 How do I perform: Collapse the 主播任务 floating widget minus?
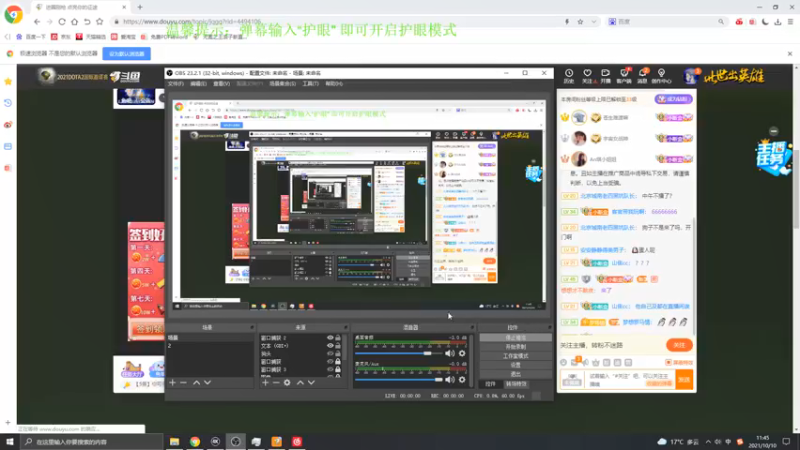774,131
